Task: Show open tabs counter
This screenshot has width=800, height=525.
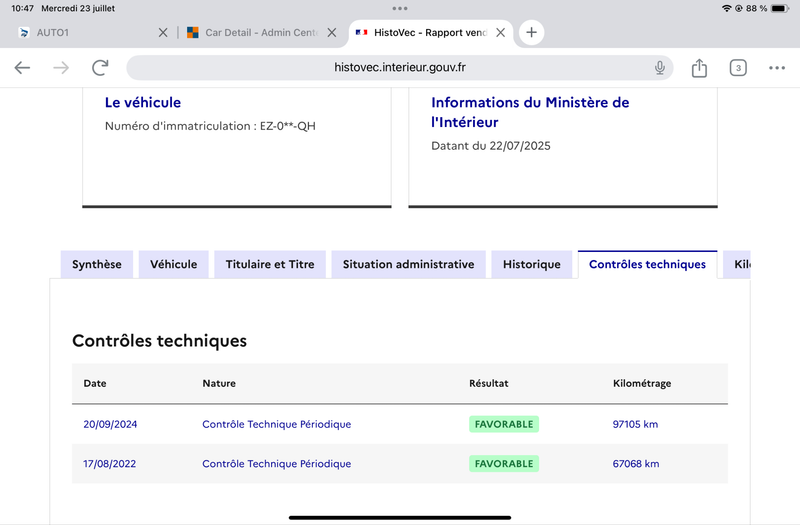Action: click(738, 68)
